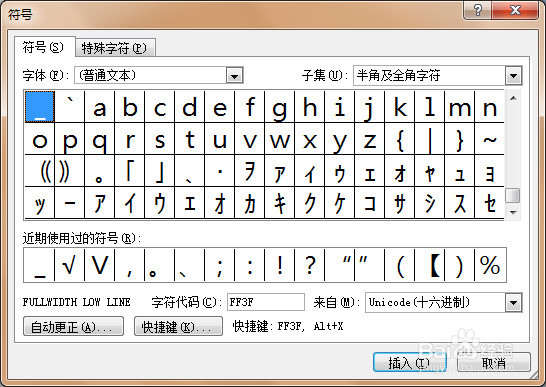Pick the fullwidth letter g in the grid
The height and width of the screenshot is (387, 546).
pos(279,107)
